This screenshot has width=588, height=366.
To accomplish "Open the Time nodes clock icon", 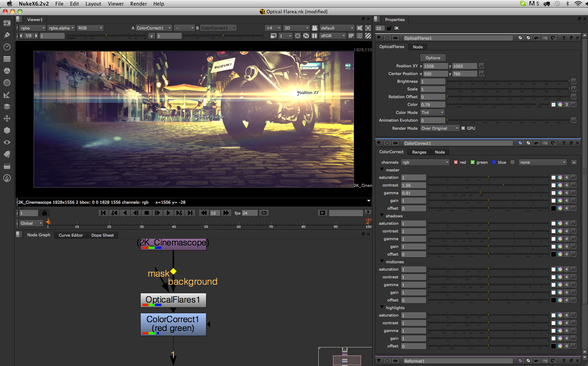I will 7,47.
